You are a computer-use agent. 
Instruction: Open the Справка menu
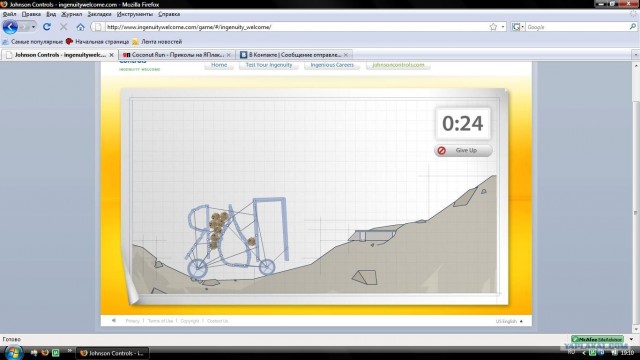[169, 14]
